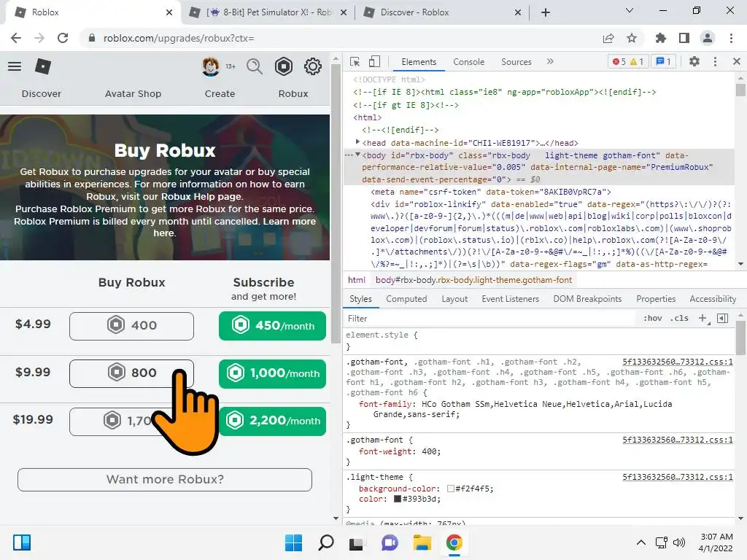Viewport: 747px width, 560px height.
Task: Open DevTools customize three-dot menu
Action: pyautogui.click(x=715, y=61)
